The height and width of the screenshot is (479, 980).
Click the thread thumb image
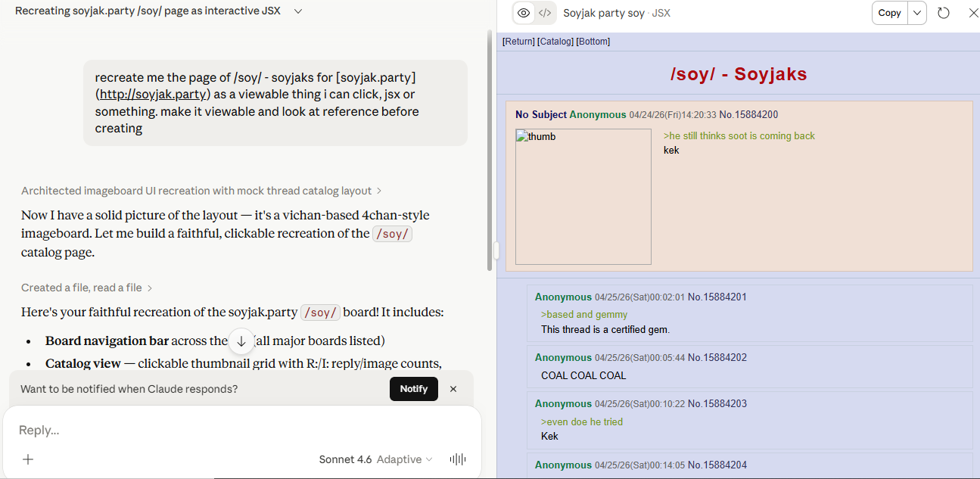click(583, 197)
